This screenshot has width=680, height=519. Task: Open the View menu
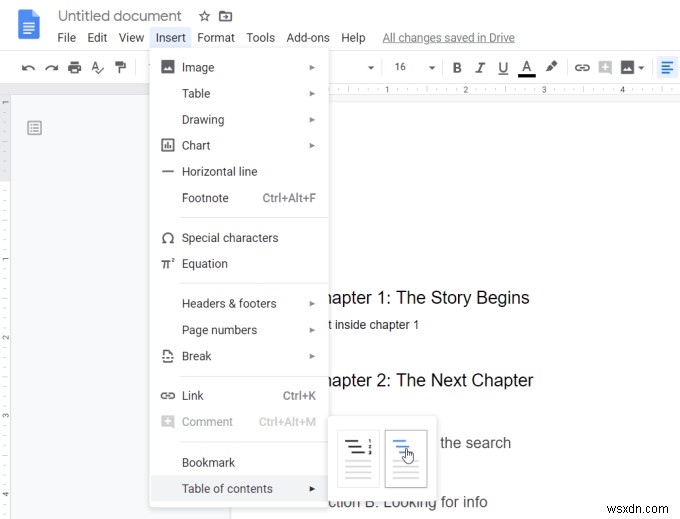pyautogui.click(x=131, y=38)
